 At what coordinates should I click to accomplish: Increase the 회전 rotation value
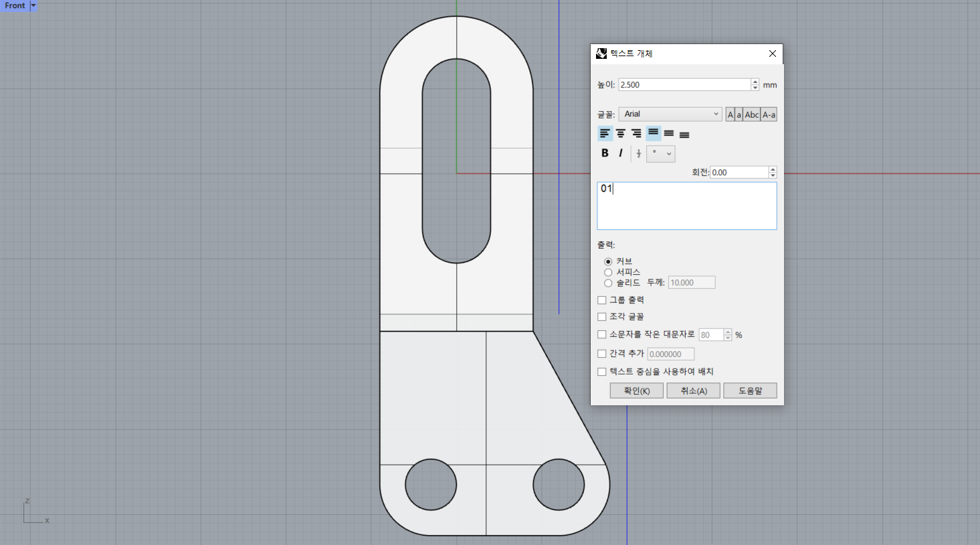point(773,169)
